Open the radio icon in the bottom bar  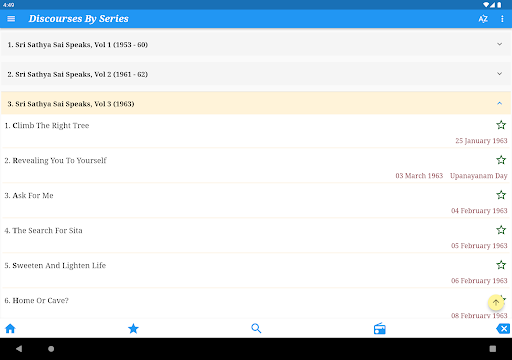tap(380, 329)
